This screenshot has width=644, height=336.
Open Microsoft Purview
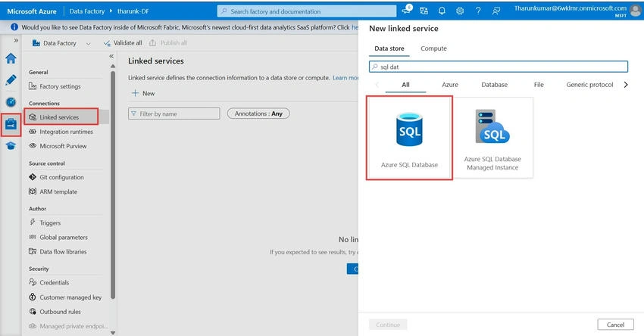[x=63, y=146]
